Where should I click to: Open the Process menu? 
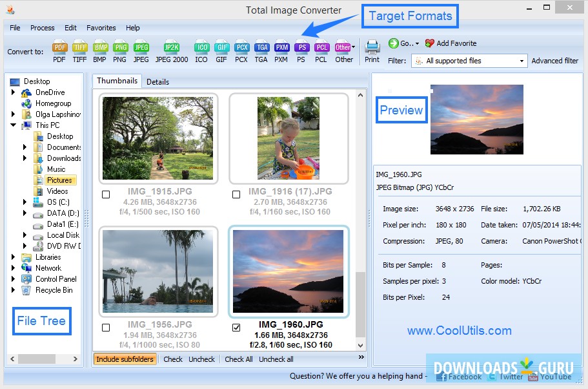pos(42,28)
